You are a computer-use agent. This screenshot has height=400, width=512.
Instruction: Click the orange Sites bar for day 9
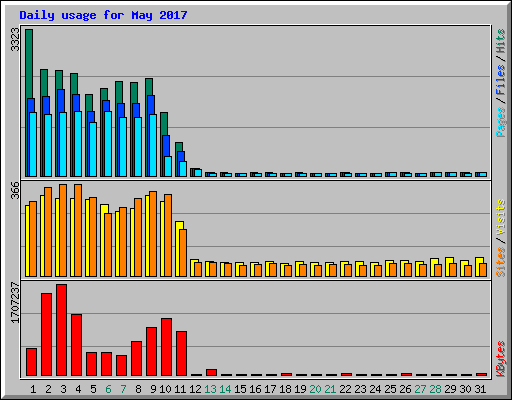[153, 234]
